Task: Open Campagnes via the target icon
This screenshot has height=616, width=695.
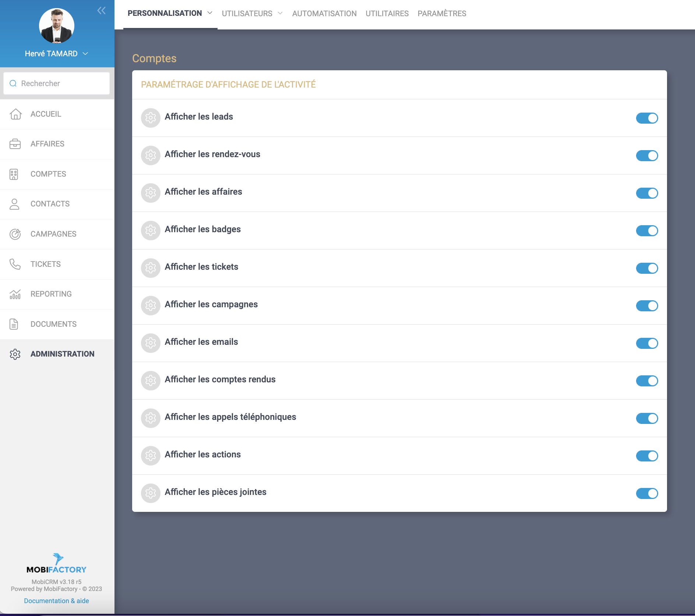Action: click(15, 234)
